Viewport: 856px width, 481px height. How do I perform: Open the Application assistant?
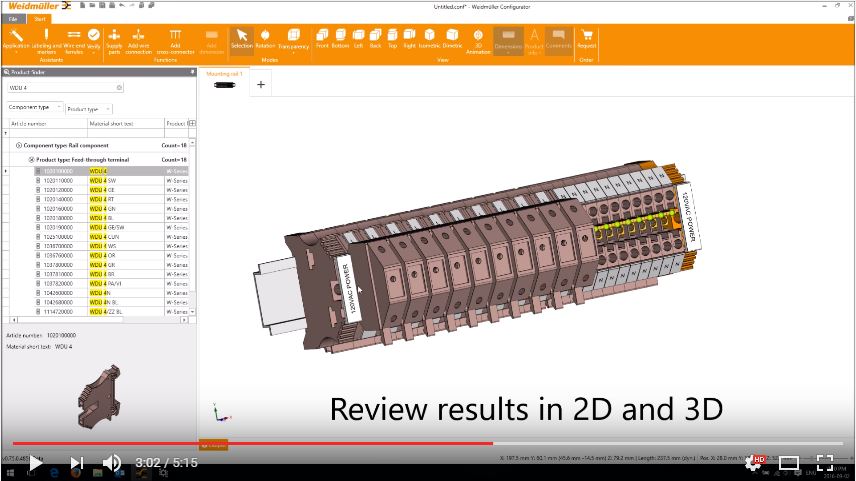click(x=16, y=41)
